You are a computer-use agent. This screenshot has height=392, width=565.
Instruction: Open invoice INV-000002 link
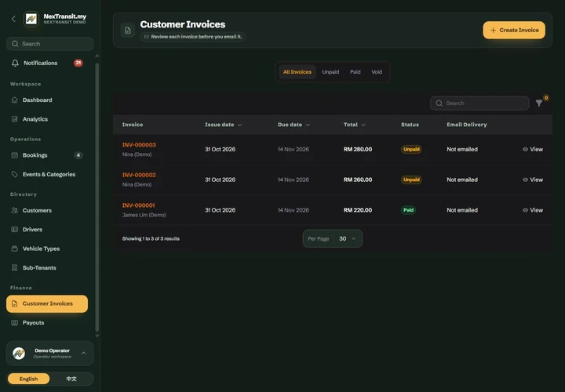pyautogui.click(x=139, y=175)
